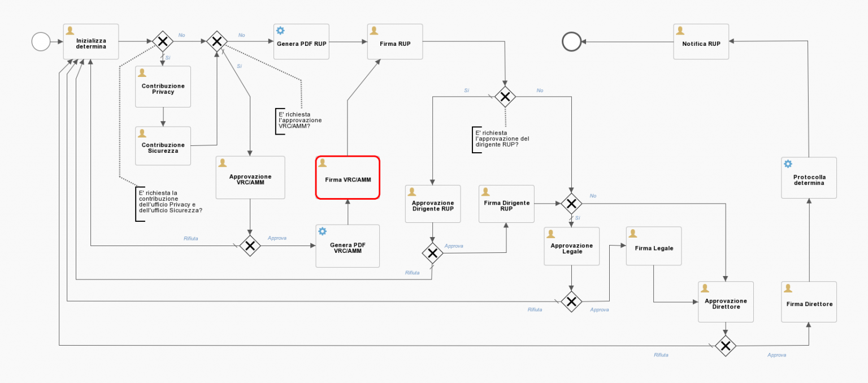Select gateway below Approvazione VRC/AMM task

[250, 246]
